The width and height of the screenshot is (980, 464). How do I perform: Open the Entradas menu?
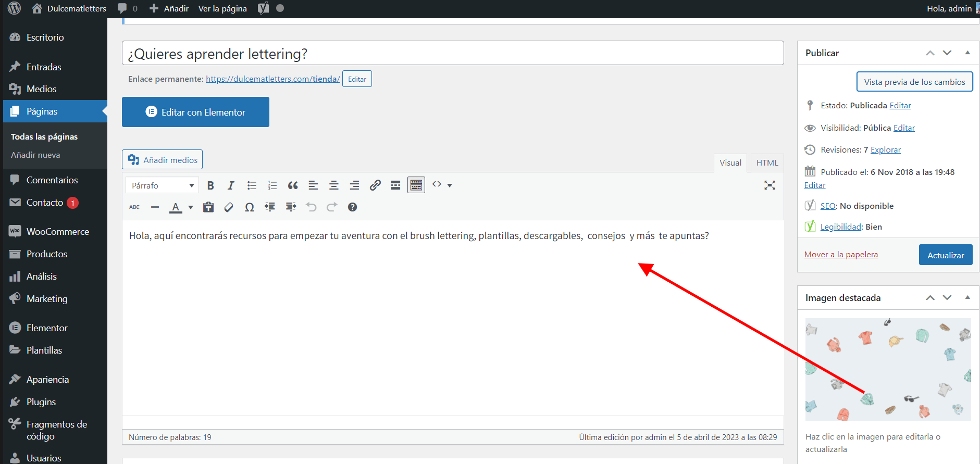click(x=44, y=67)
